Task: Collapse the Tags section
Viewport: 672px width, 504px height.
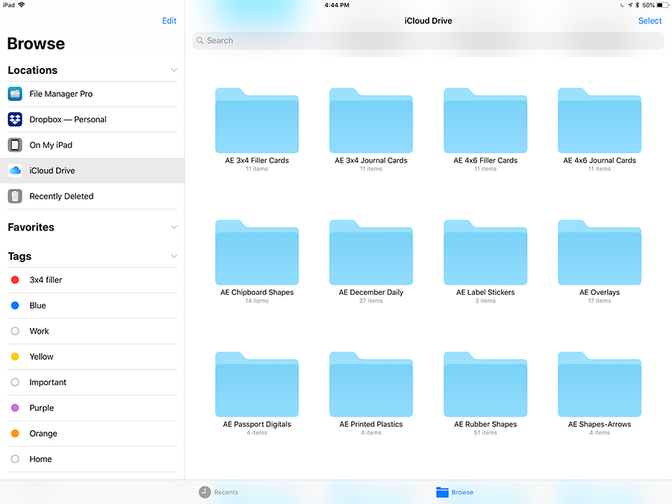Action: [x=174, y=256]
